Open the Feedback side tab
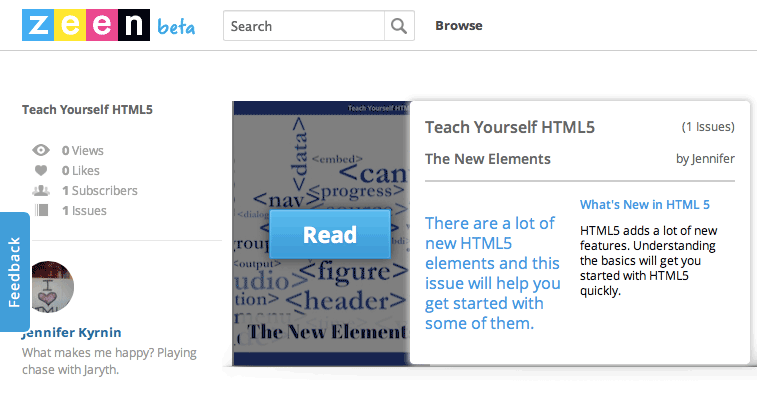 click(14, 272)
